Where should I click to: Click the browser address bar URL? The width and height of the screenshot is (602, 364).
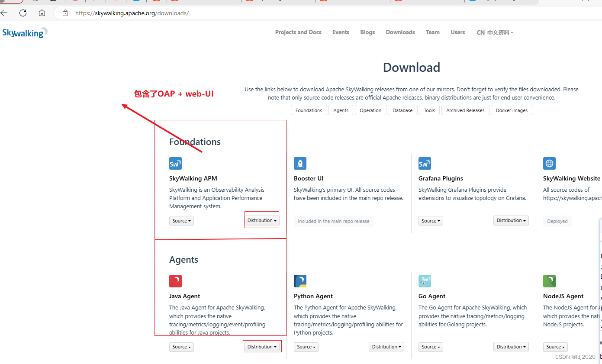click(x=132, y=13)
